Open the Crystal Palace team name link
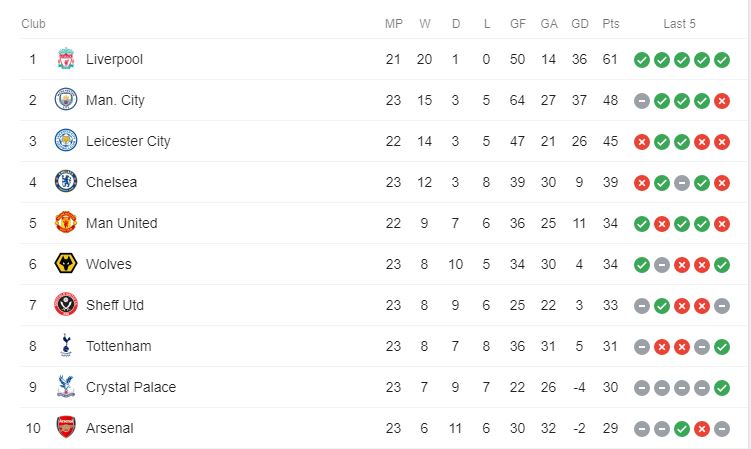The width and height of the screenshot is (751, 449). pos(131,387)
